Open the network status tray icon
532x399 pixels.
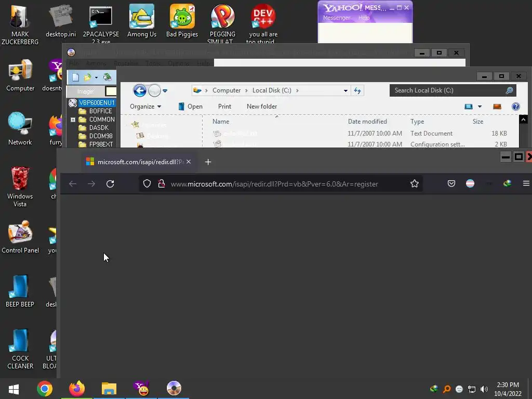pyautogui.click(x=471, y=389)
